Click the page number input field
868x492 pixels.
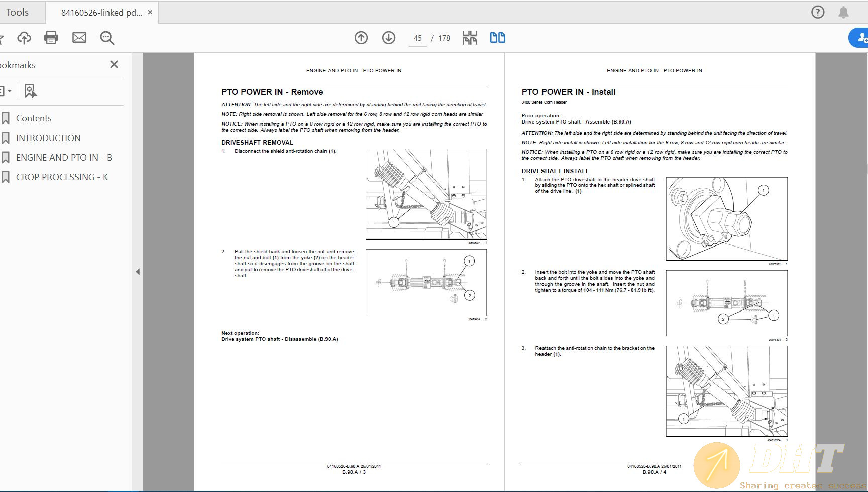point(417,38)
